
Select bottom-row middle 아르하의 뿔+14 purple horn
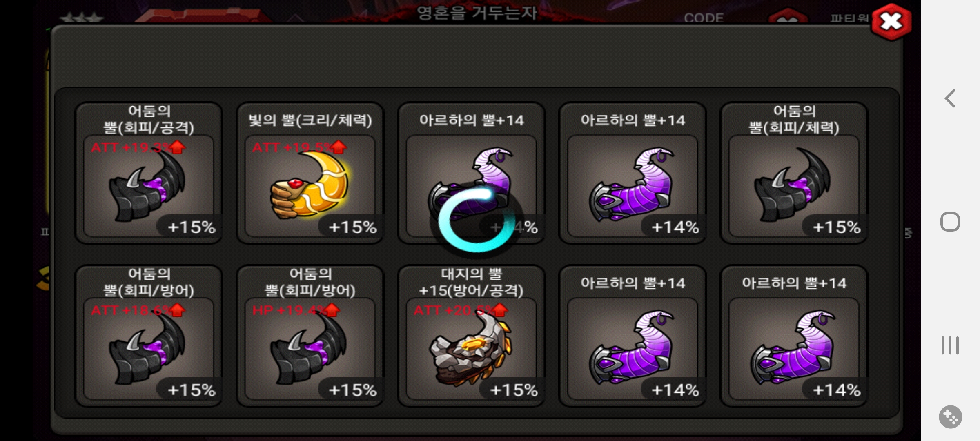pos(633,336)
